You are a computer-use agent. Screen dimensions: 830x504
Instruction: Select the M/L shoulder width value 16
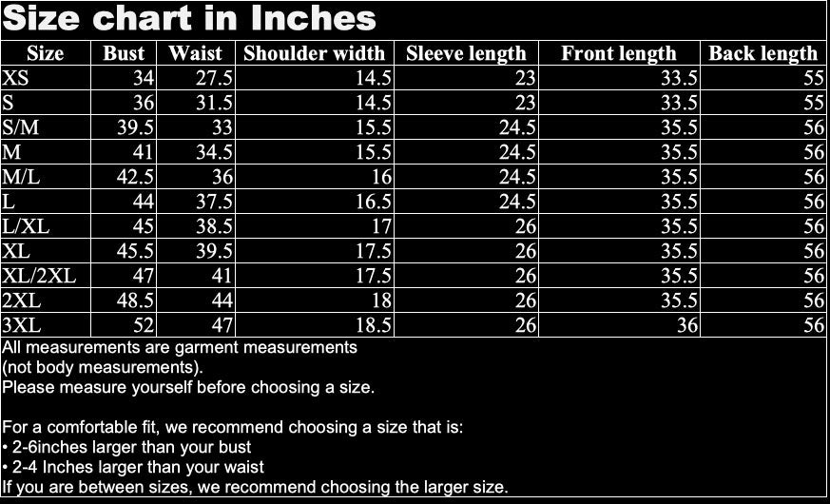point(381,177)
